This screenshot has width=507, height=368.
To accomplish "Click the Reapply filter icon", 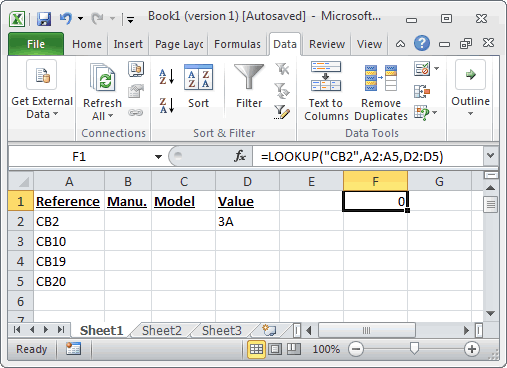I will pos(282,91).
